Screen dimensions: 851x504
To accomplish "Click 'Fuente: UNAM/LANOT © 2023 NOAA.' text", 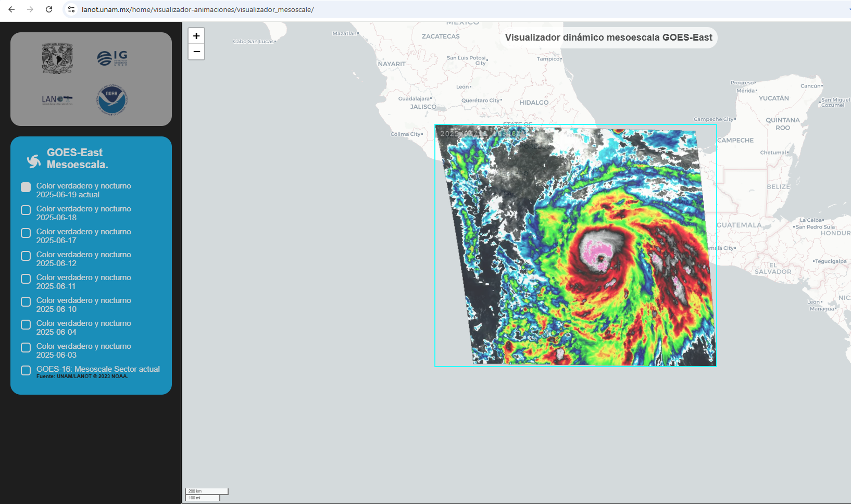I will pyautogui.click(x=82, y=376).
